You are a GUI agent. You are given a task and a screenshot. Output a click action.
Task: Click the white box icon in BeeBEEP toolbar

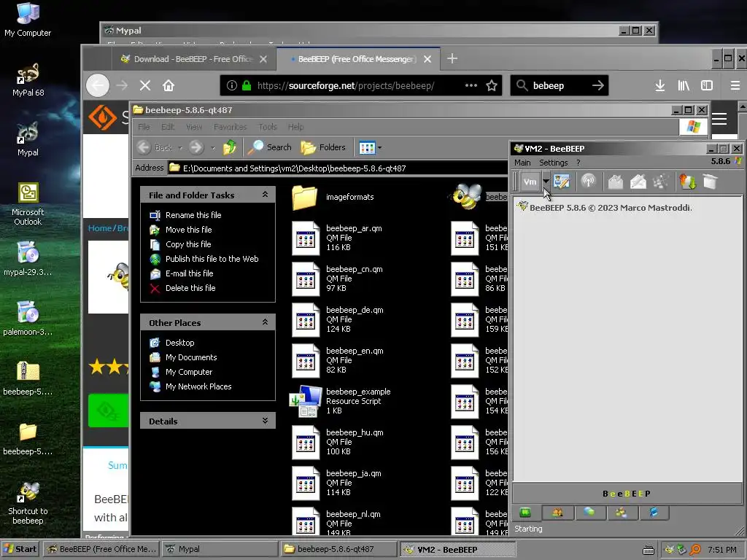point(711,182)
